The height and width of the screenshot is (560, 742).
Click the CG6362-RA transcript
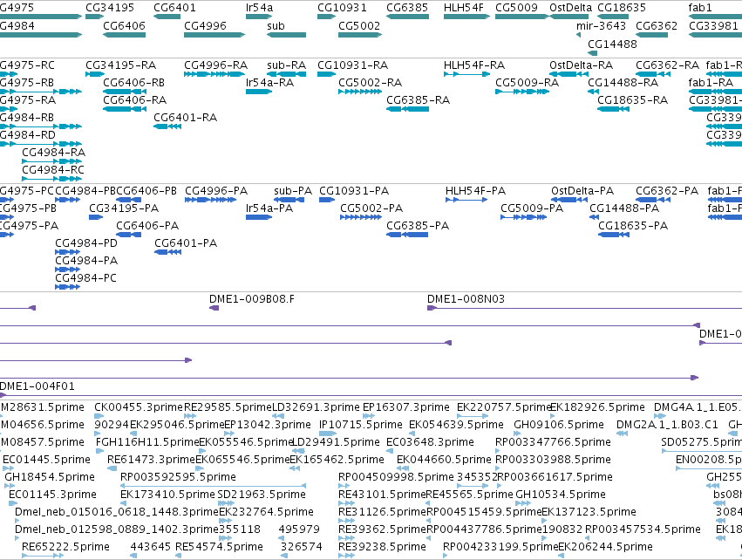(x=653, y=74)
